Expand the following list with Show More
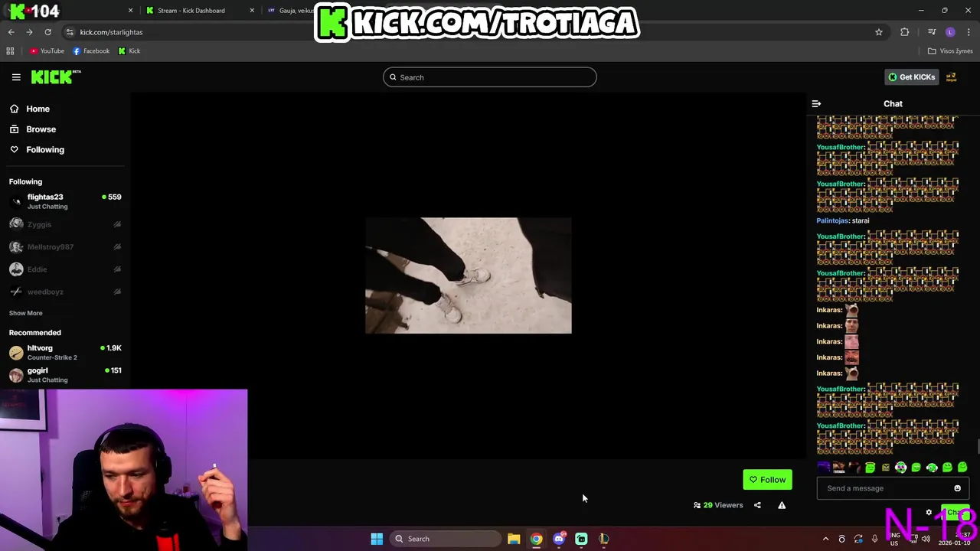Viewport: 980px width, 551px height. pos(25,313)
